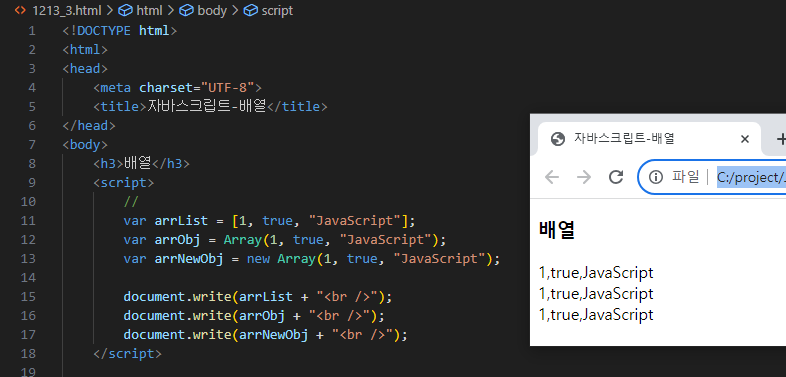Click the globe favicon on browser tab
Image resolution: width=786 pixels, height=377 pixels.
click(557, 138)
